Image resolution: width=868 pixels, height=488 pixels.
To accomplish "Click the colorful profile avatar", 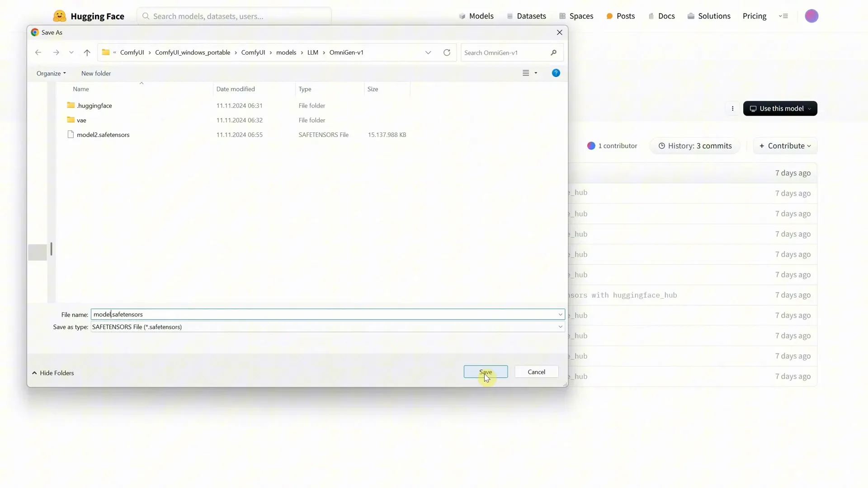I will pyautogui.click(x=812, y=16).
